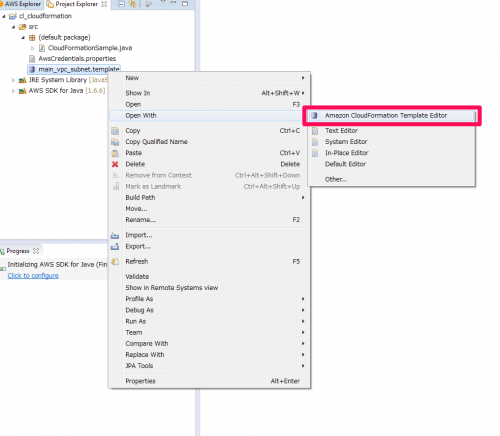This screenshot has width=500, height=436.
Task: Click the Paste clipboard icon
Action: (115, 153)
